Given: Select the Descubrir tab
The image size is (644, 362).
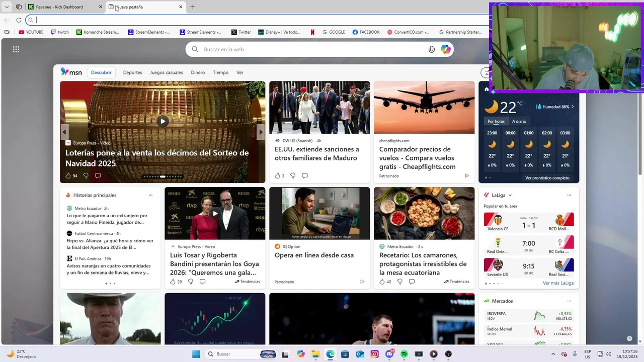Looking at the screenshot, I should pos(101,72).
